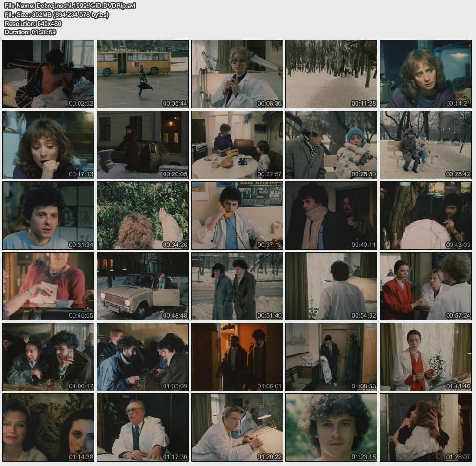Click the Resolution 640x480 line
The image size is (476, 466).
(33, 23)
